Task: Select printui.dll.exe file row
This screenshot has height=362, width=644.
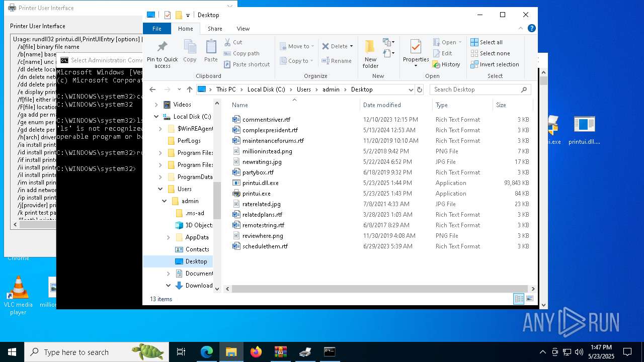Action: (381, 183)
